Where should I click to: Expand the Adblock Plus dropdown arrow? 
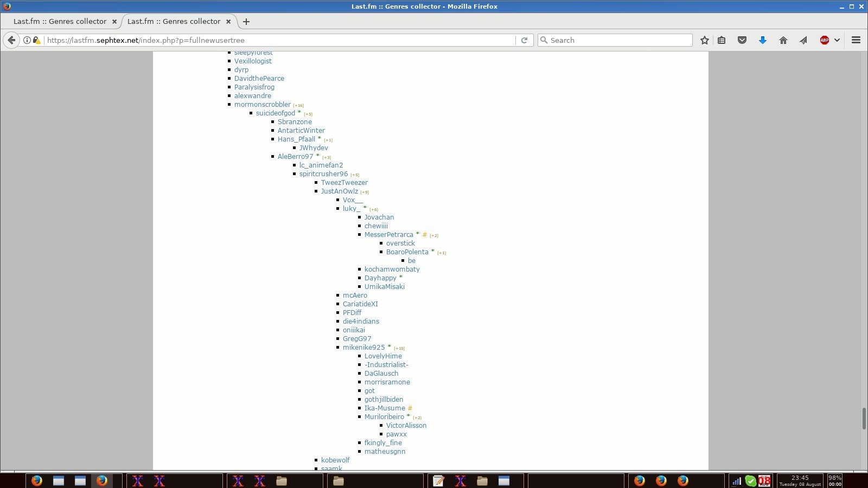click(x=837, y=40)
